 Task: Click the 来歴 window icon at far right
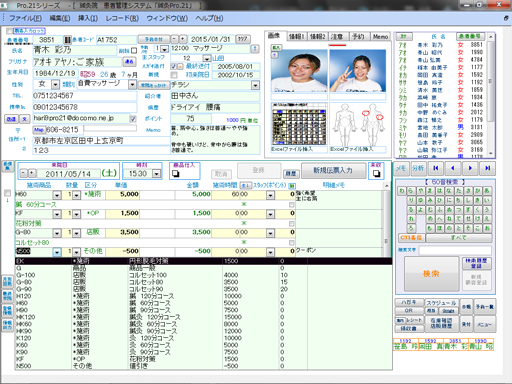point(376,173)
